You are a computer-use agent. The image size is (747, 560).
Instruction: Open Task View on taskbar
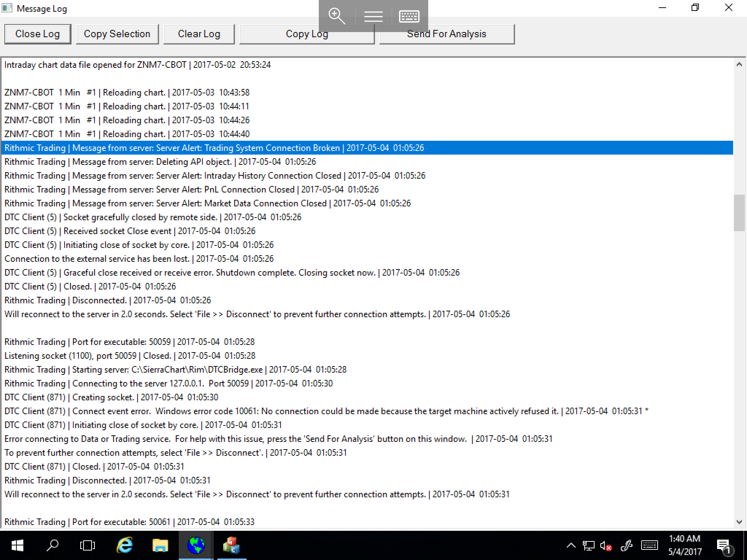pyautogui.click(x=88, y=545)
